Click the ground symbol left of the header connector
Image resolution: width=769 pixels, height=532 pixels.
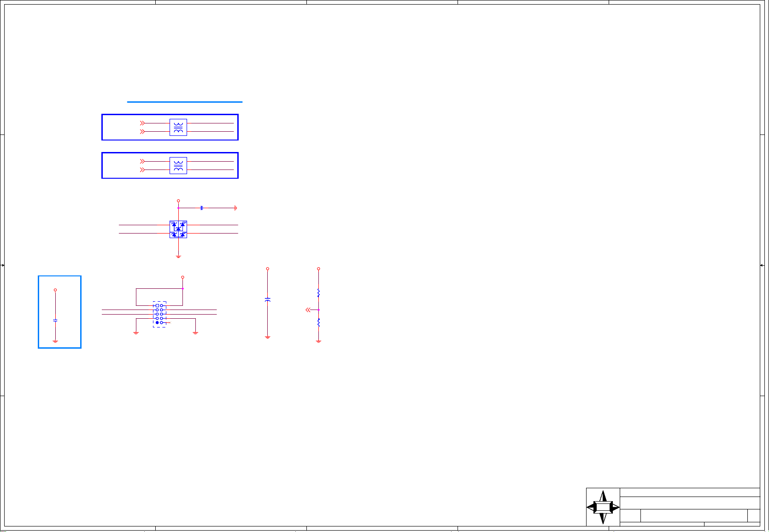click(136, 332)
